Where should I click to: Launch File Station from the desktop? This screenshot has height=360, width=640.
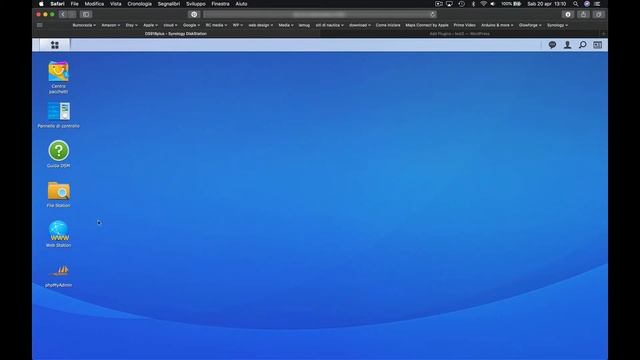click(x=58, y=194)
